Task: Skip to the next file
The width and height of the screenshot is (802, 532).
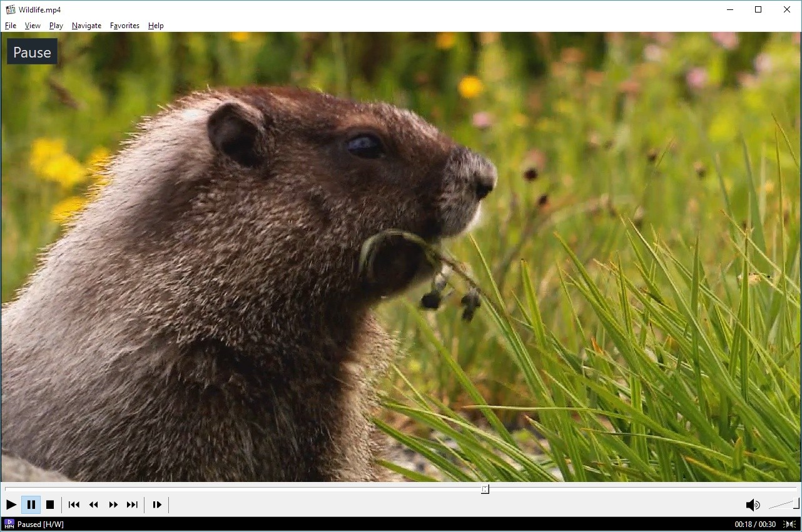Action: 132,504
